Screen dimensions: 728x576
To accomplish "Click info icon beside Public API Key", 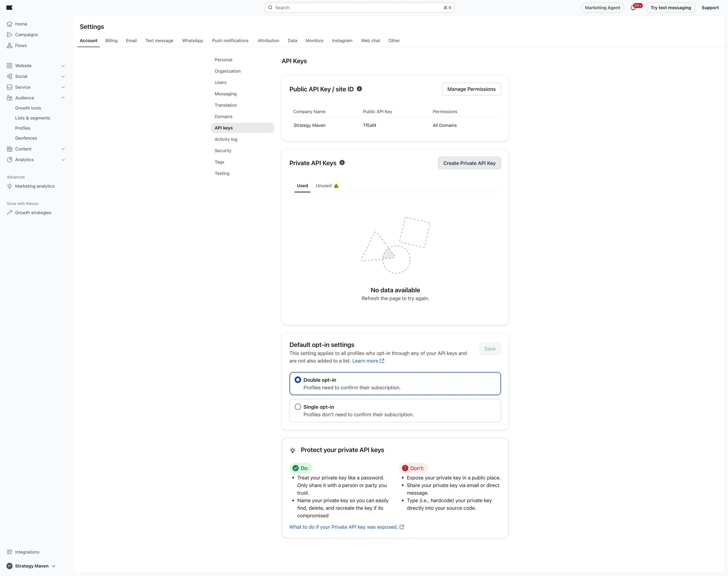I will pyautogui.click(x=359, y=89).
